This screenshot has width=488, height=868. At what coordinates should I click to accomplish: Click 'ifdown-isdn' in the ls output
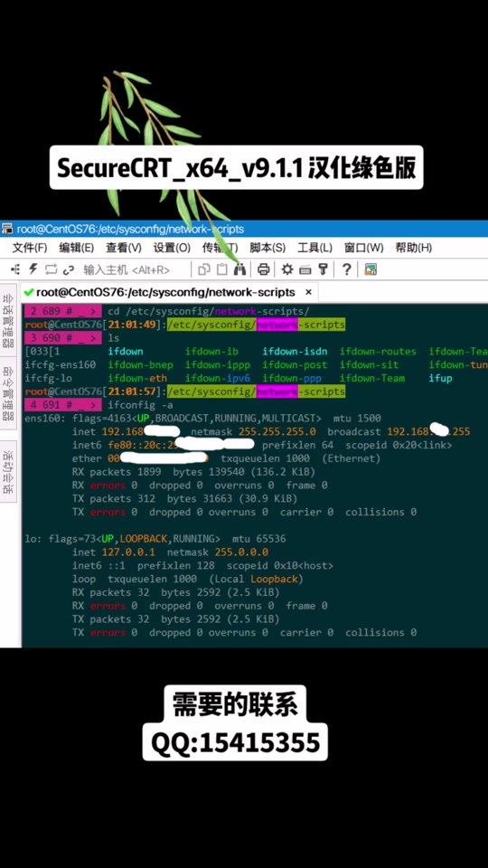[x=295, y=352]
